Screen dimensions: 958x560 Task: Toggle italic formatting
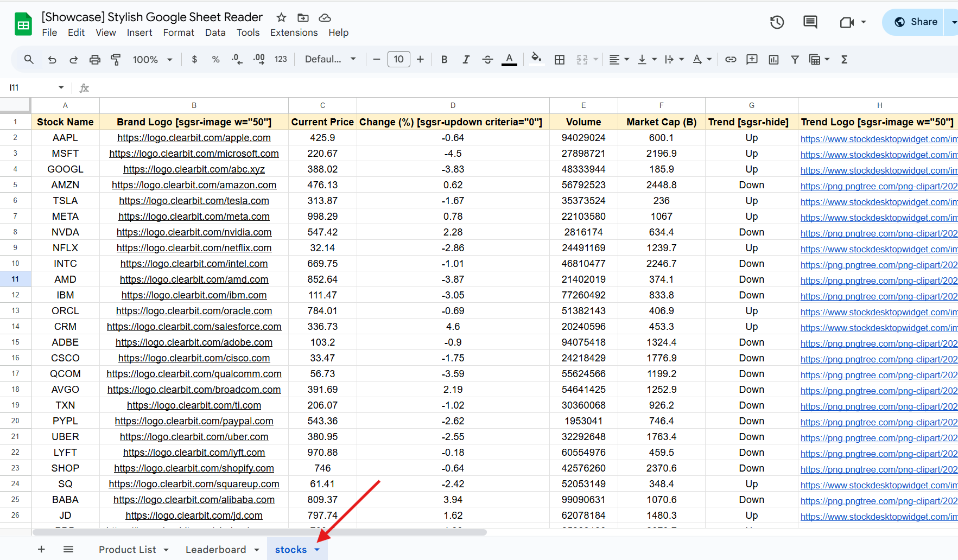tap(466, 59)
